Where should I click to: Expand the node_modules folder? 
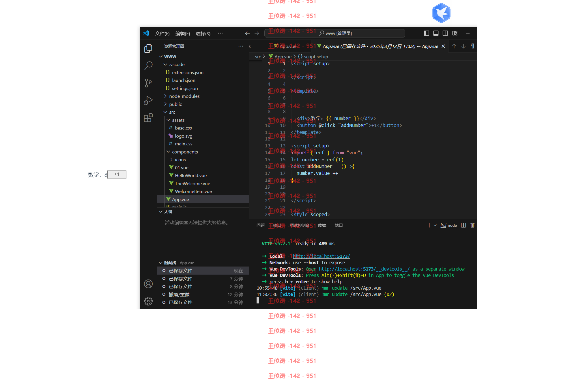tap(203, 96)
